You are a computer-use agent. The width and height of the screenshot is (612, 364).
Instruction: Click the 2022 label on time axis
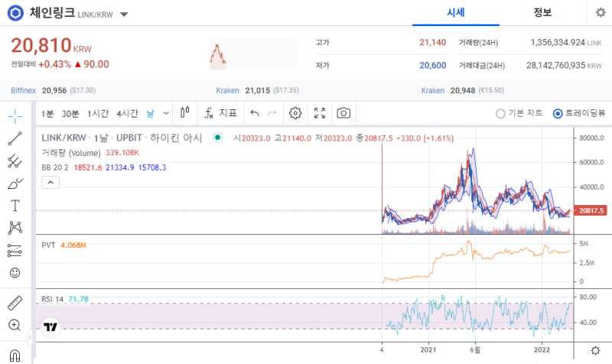(x=542, y=350)
